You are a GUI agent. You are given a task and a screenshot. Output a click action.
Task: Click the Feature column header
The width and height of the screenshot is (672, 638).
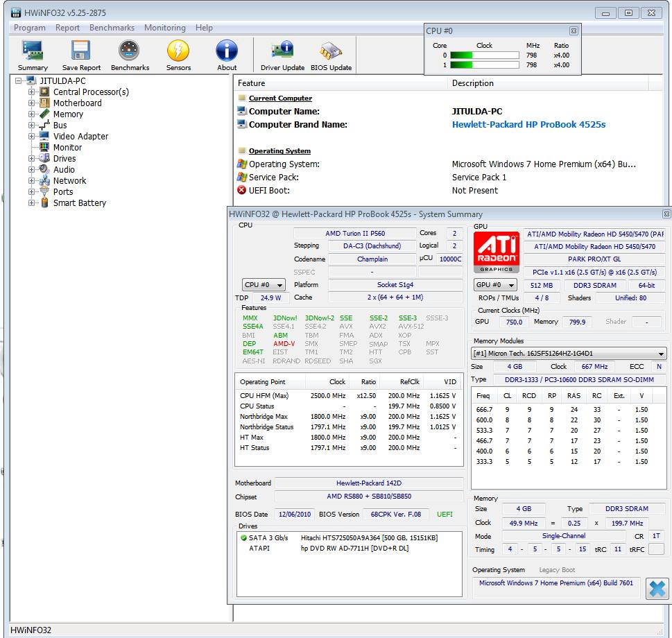pos(341,83)
